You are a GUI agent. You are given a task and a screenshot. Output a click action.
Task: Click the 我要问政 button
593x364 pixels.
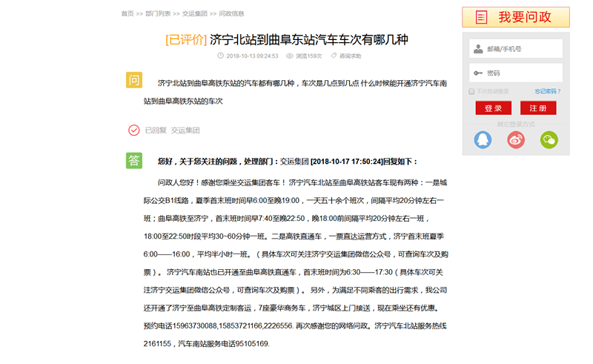(x=516, y=17)
